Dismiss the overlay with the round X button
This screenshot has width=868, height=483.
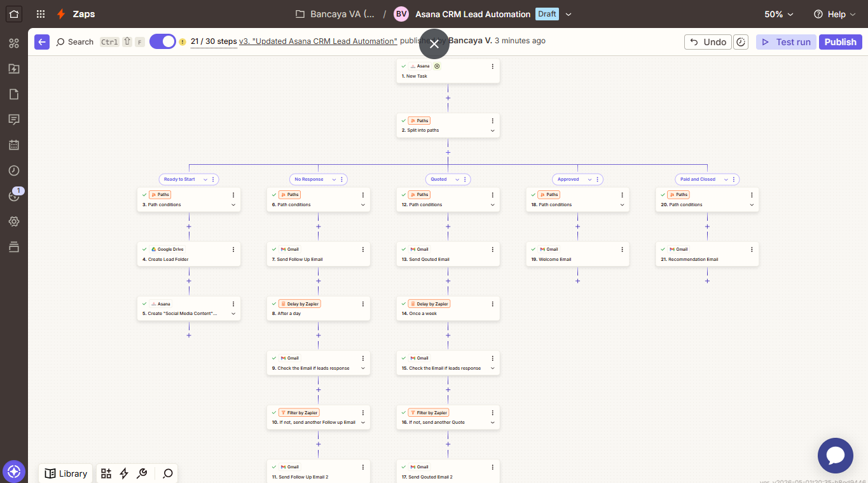(434, 44)
